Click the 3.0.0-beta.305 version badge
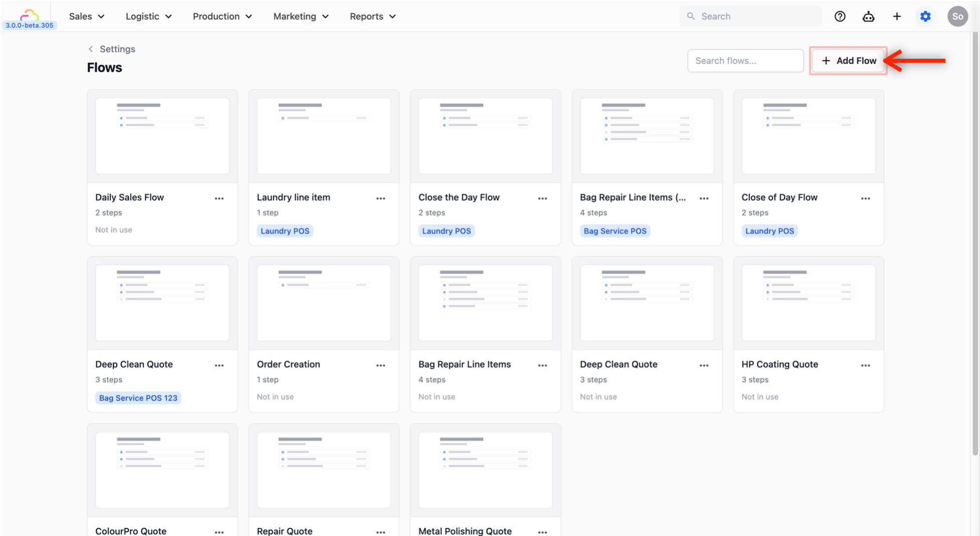980x536 pixels. [29, 25]
